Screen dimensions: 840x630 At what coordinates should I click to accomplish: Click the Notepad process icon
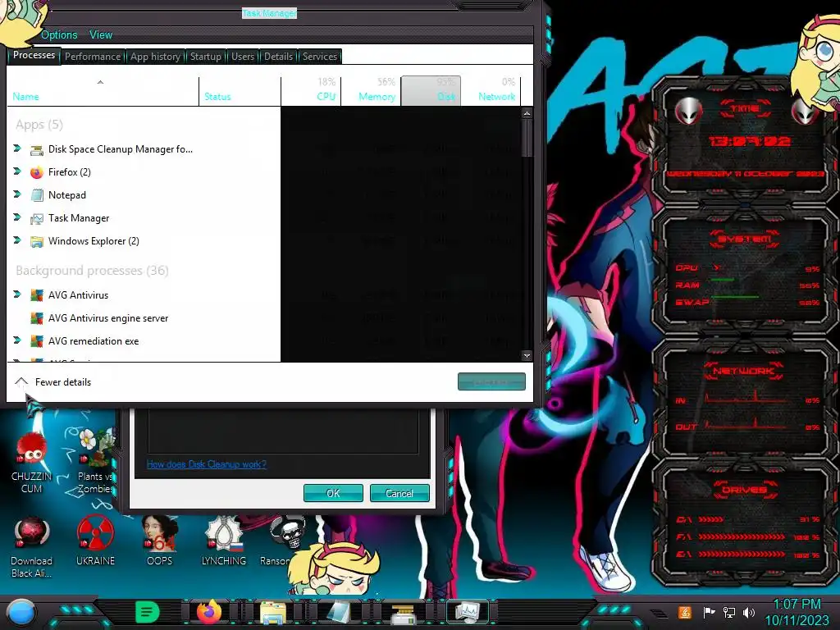pyautogui.click(x=36, y=195)
